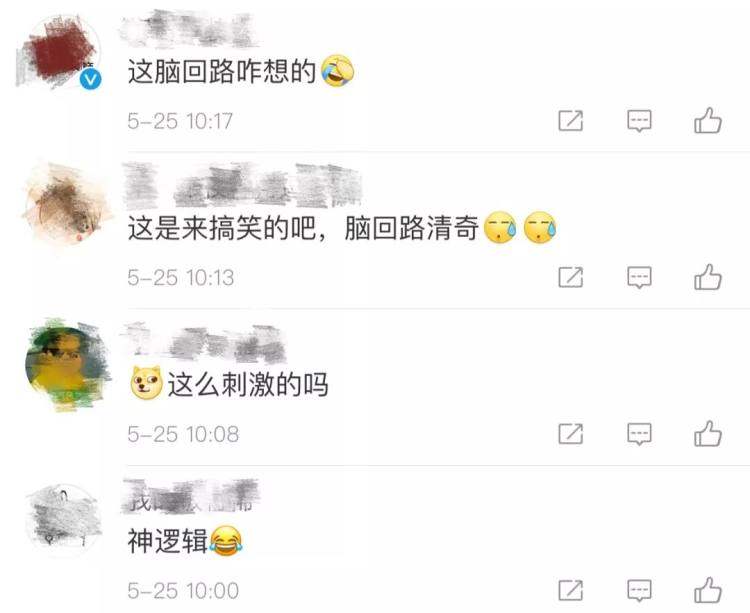Like the 神逻辑 comment
This screenshot has width=750, height=613.
(708, 590)
